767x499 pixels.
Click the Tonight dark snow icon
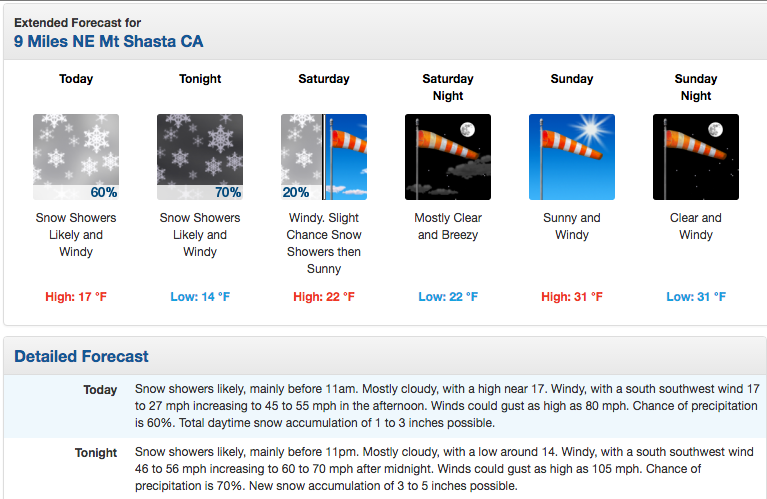click(200, 157)
